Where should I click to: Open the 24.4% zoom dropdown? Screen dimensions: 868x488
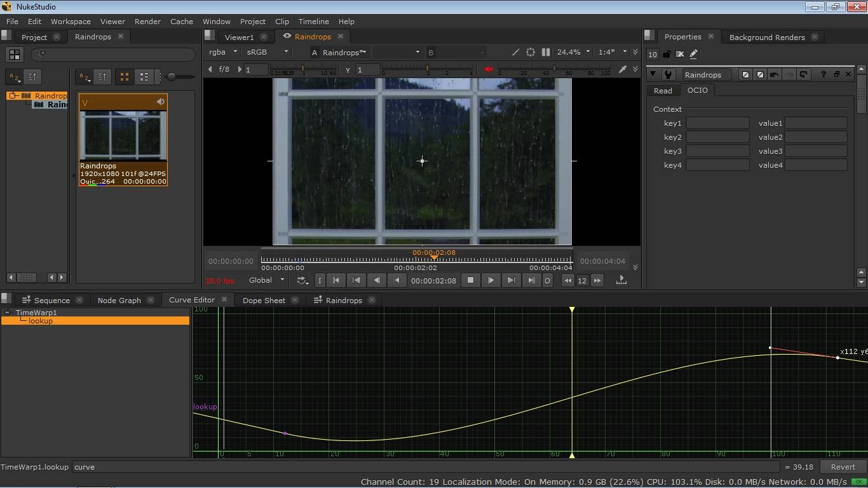(x=573, y=52)
